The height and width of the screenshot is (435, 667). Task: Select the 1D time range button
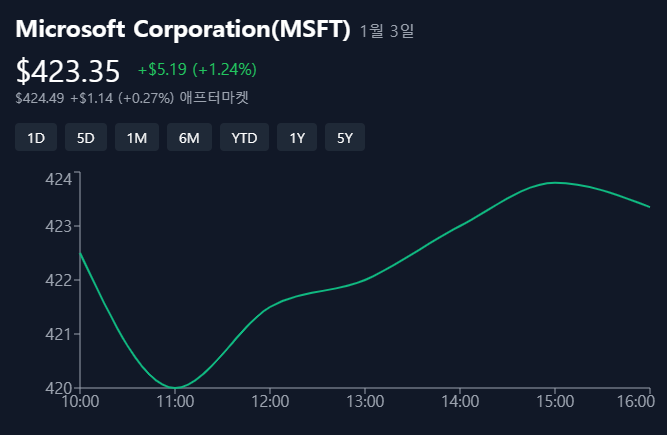click(36, 137)
